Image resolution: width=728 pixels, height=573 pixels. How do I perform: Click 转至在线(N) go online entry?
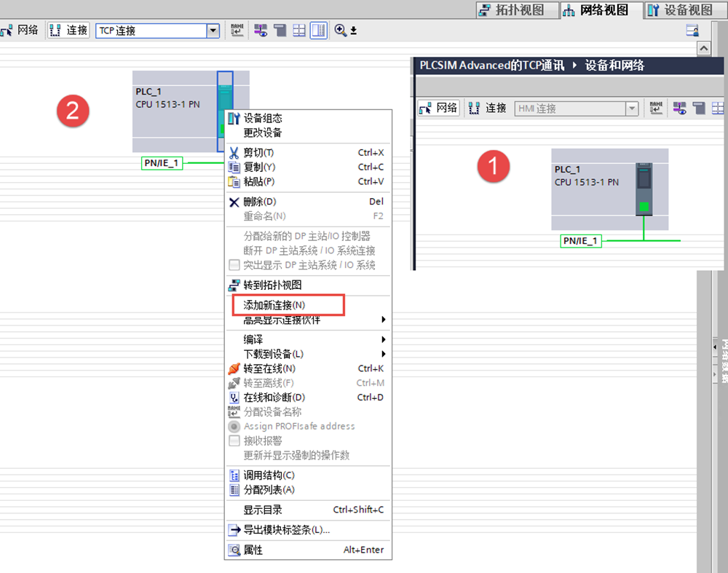coord(269,368)
